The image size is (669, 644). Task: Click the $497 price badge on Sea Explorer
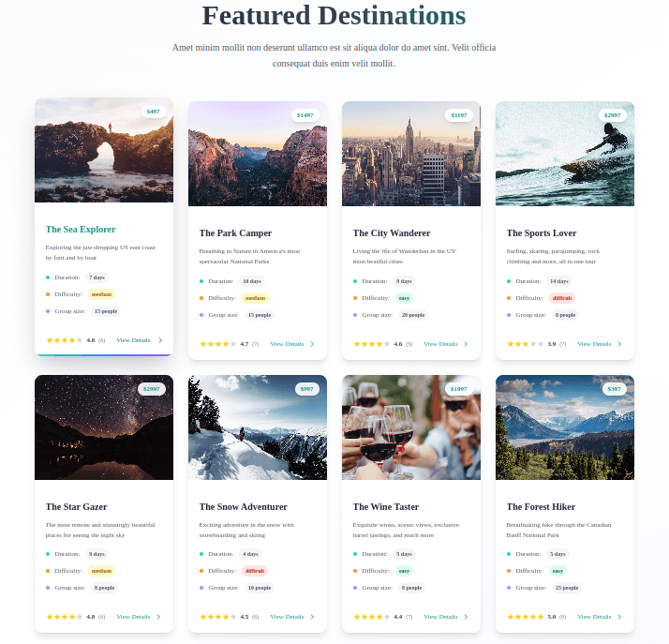coord(153,112)
